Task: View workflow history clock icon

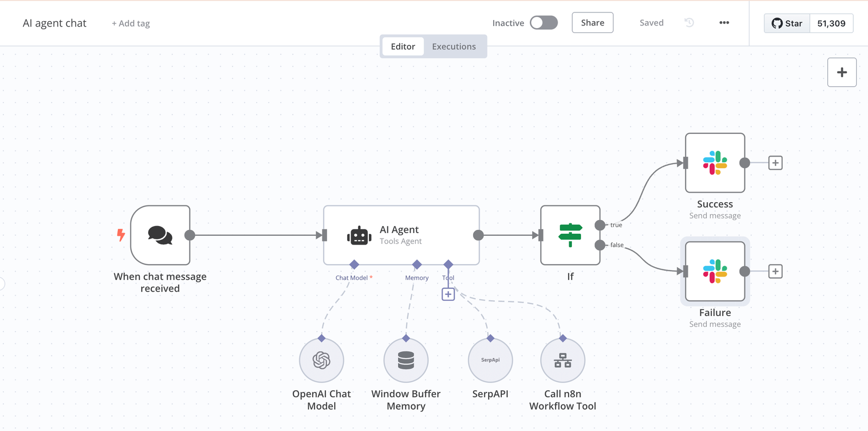Action: 689,23
